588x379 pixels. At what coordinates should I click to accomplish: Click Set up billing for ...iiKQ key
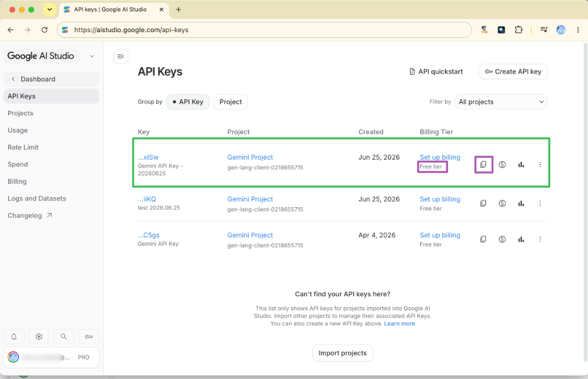click(440, 199)
